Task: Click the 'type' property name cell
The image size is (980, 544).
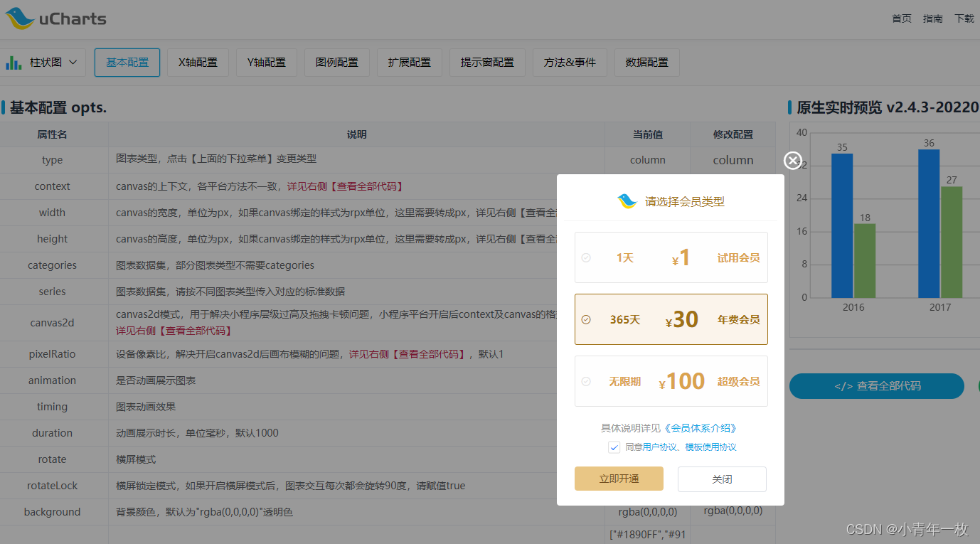Action: tap(52, 160)
